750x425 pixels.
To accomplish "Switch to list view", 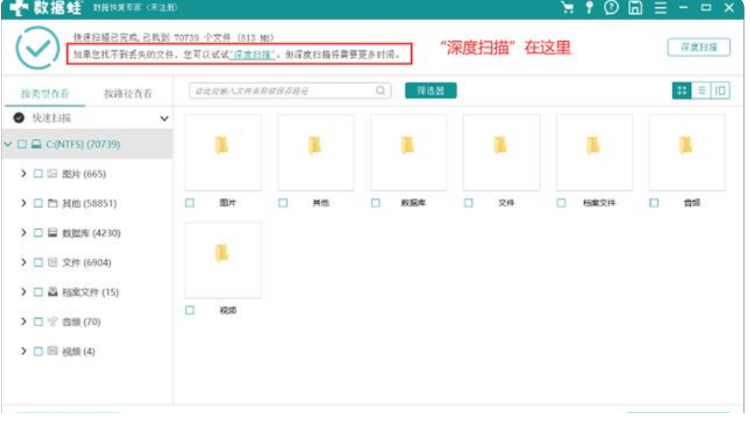I will [702, 91].
